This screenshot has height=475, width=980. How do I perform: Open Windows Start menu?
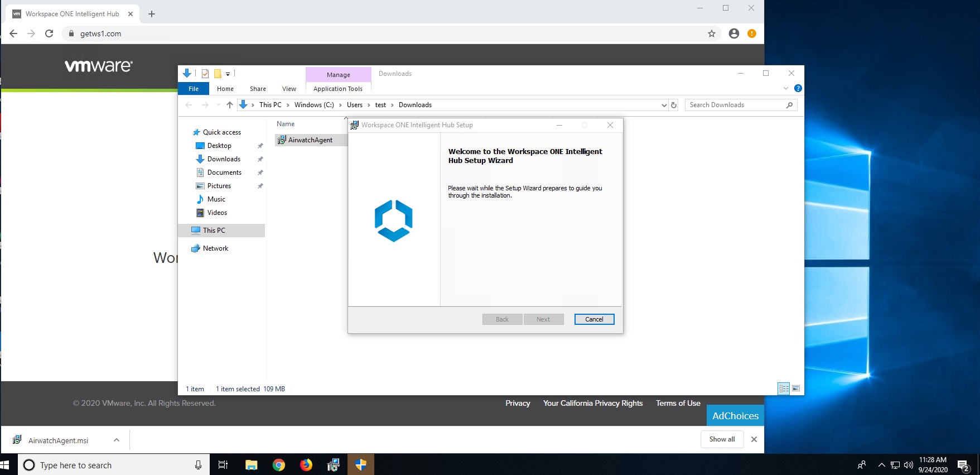click(6, 464)
